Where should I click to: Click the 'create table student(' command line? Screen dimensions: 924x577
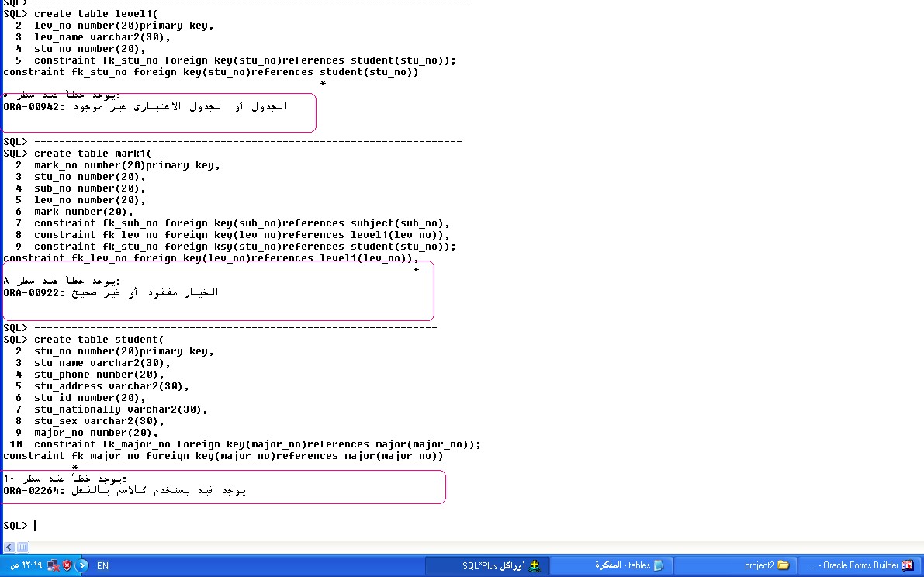(x=99, y=340)
